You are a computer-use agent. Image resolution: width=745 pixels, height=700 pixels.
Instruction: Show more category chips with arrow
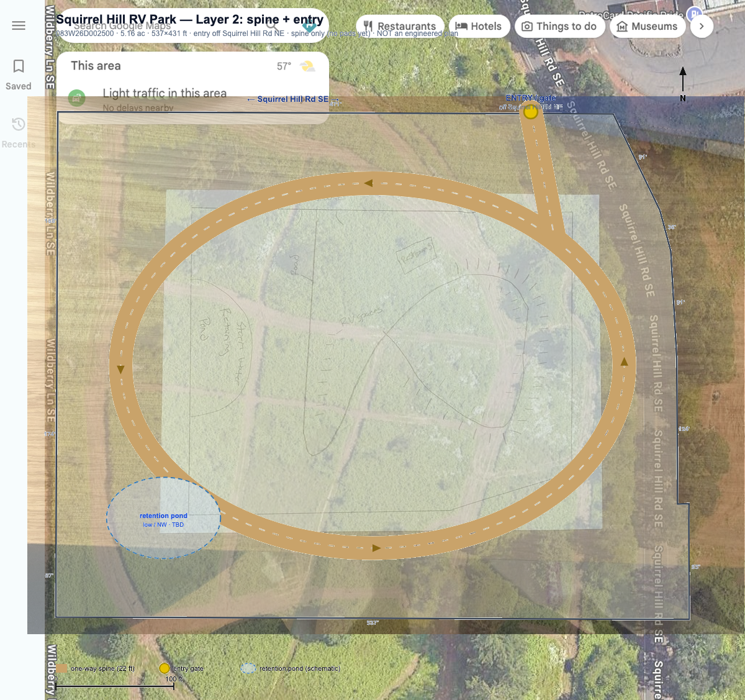[702, 26]
